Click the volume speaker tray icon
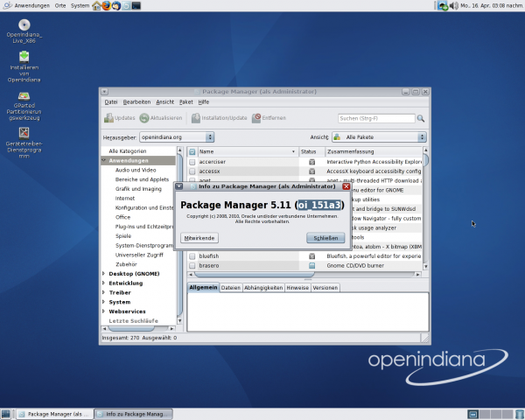 coord(453,6)
